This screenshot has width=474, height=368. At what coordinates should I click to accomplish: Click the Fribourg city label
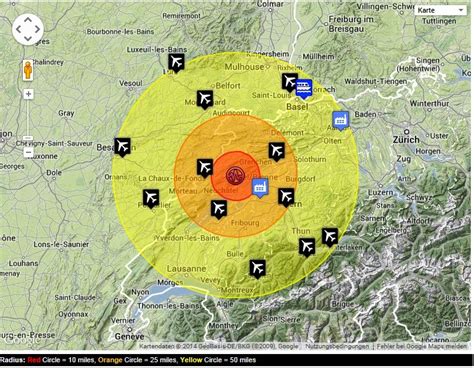(245, 223)
